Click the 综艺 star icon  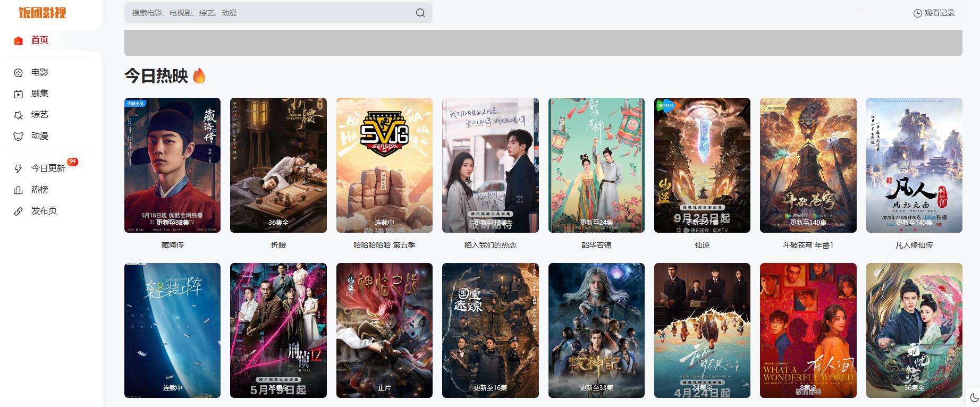(x=19, y=115)
